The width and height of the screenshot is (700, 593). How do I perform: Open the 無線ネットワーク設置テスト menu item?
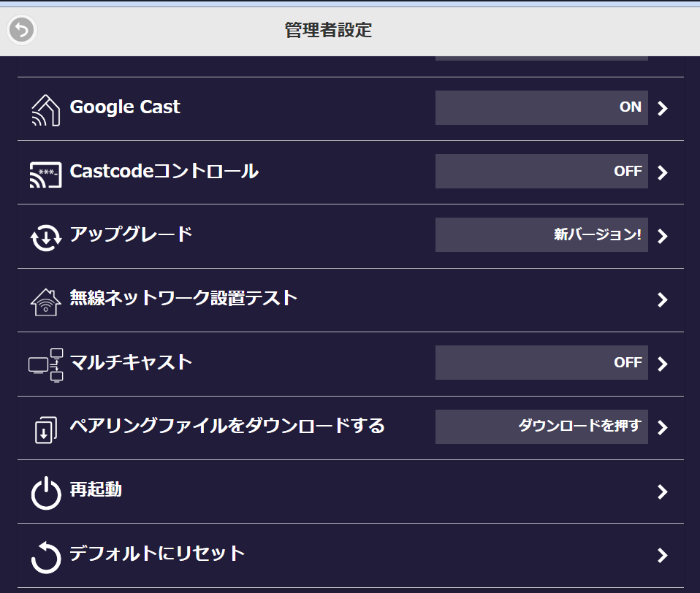pos(183,298)
